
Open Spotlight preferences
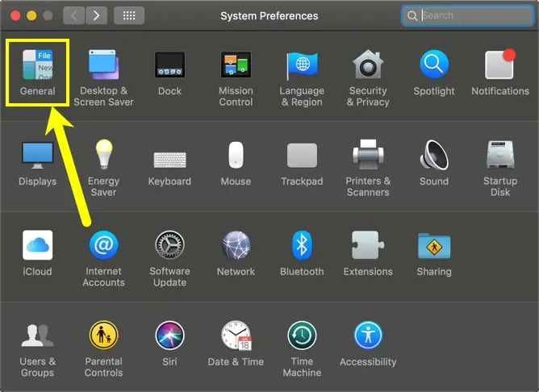click(x=434, y=73)
